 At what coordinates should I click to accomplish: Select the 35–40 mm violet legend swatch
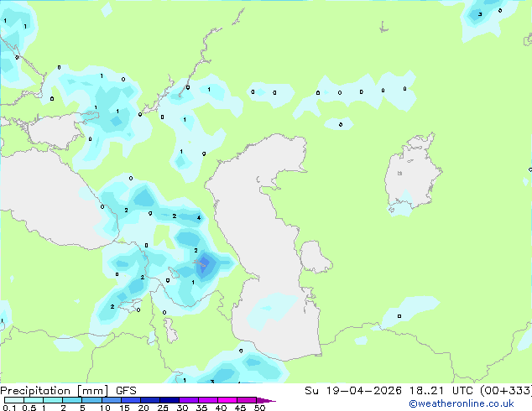pyautogui.click(x=207, y=400)
